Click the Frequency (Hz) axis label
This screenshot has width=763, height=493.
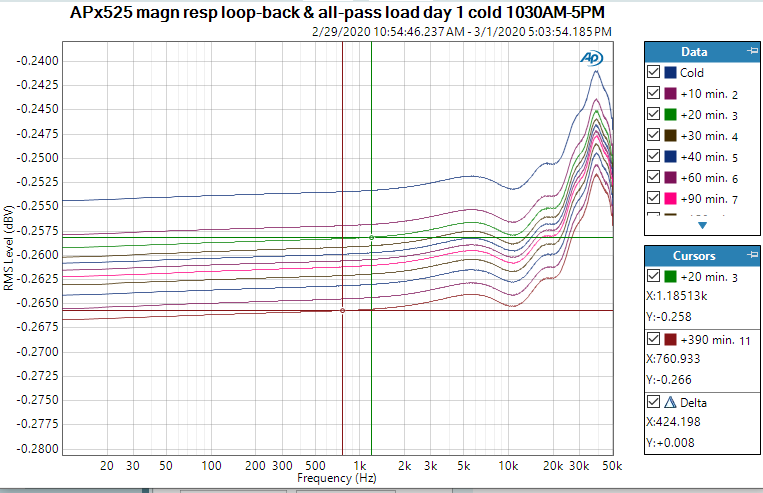click(x=337, y=478)
